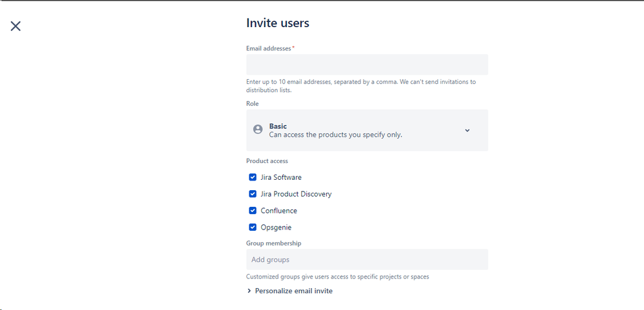Select the Basic role option box
The height and width of the screenshot is (310, 644).
pyautogui.click(x=367, y=130)
